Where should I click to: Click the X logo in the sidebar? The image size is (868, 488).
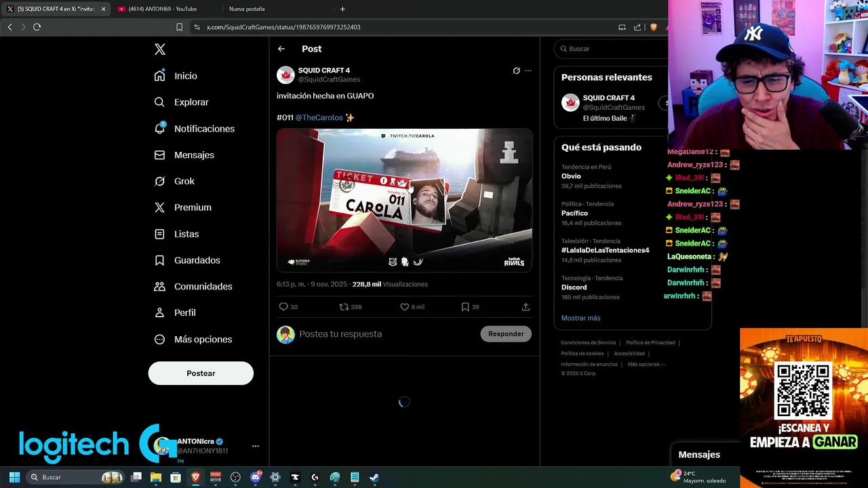pyautogui.click(x=159, y=49)
